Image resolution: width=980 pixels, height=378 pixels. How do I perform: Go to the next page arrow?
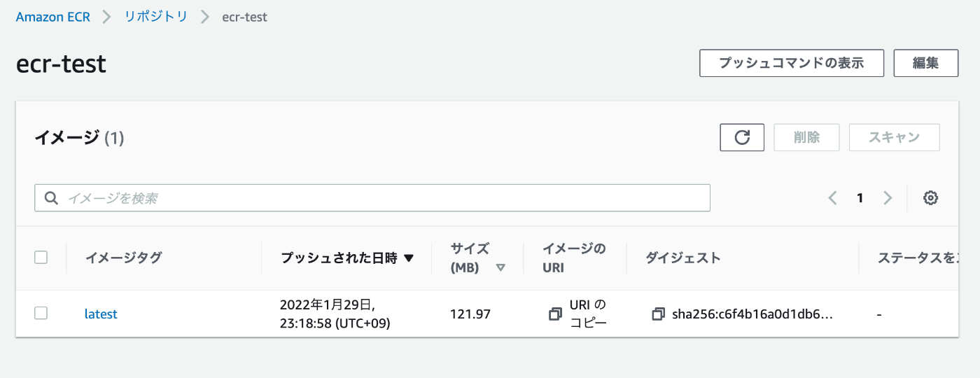888,198
